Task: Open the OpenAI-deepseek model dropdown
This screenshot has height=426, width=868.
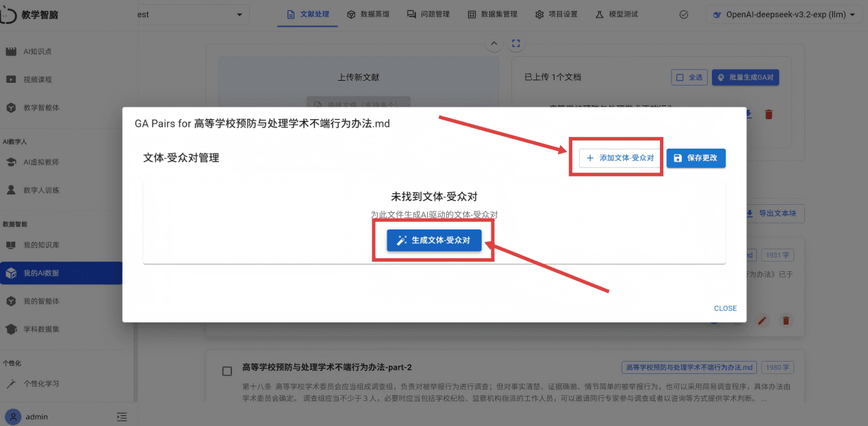Action: (x=784, y=14)
